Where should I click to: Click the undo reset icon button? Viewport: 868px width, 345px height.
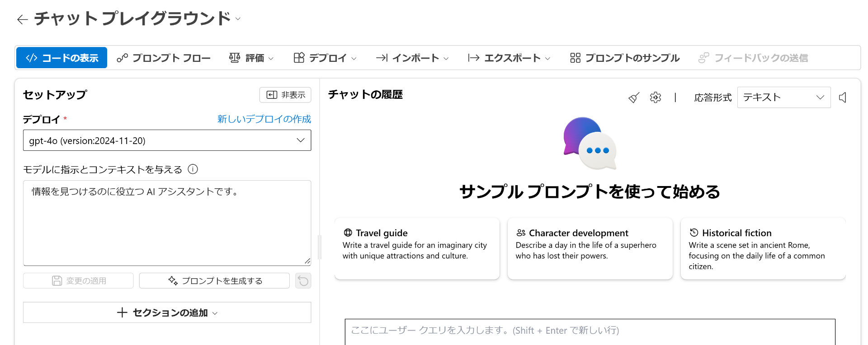(x=303, y=281)
